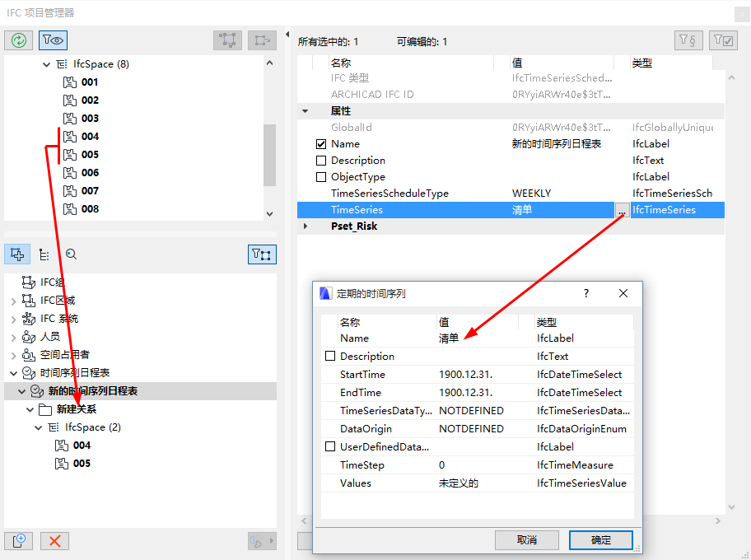
Task: Expand the 空间占用者 node
Action: tap(13, 356)
